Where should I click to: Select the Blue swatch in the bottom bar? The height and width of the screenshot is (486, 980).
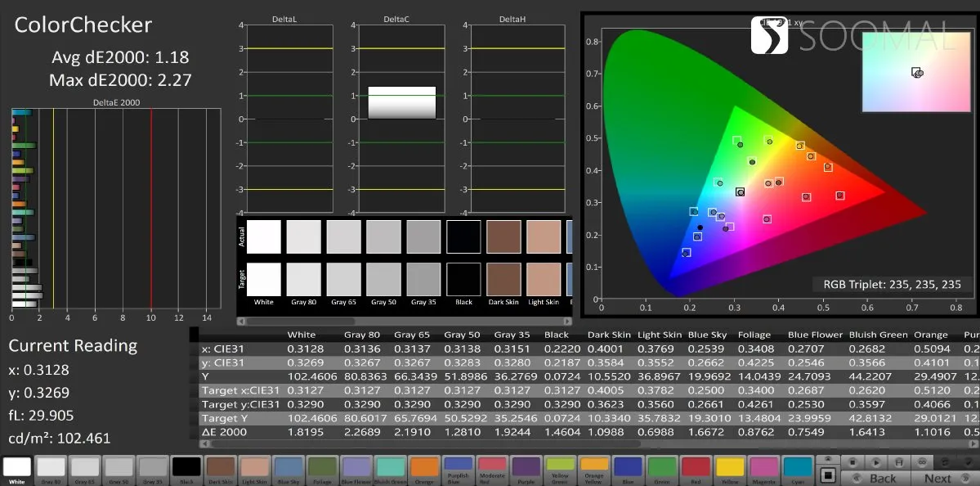(628, 470)
